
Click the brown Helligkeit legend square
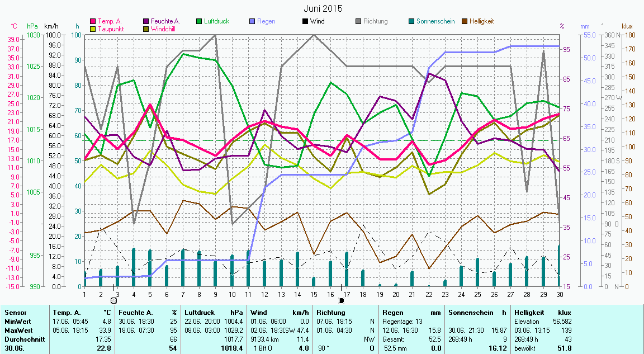pos(465,22)
